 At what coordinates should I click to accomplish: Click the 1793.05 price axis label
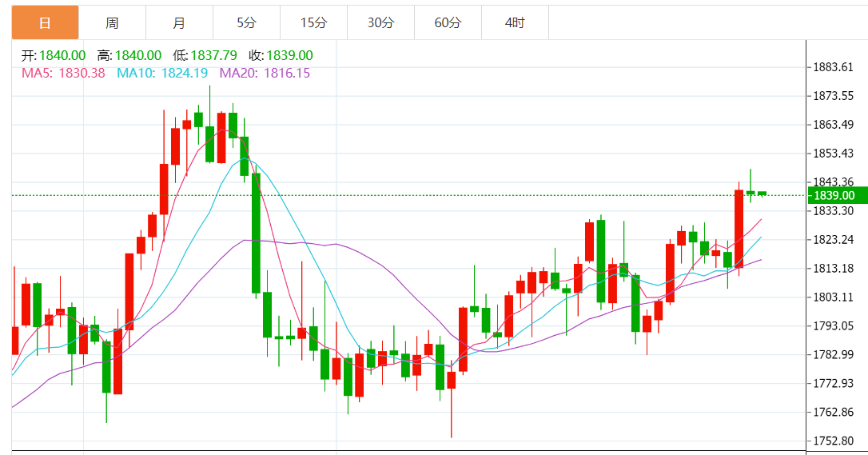pyautogui.click(x=833, y=326)
